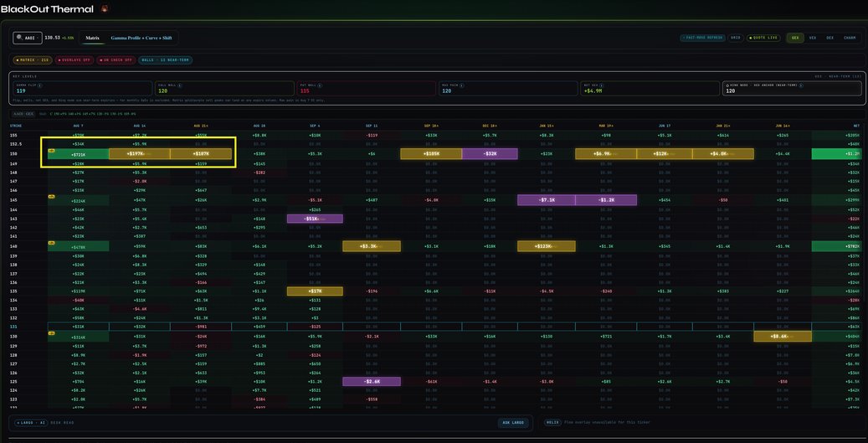This screenshot has height=443, width=868.
Task: Click the Put Wall 115 key level card
Action: [366, 89]
